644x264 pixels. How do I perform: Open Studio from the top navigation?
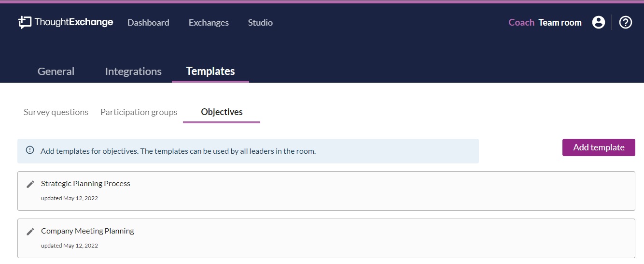pos(260,23)
